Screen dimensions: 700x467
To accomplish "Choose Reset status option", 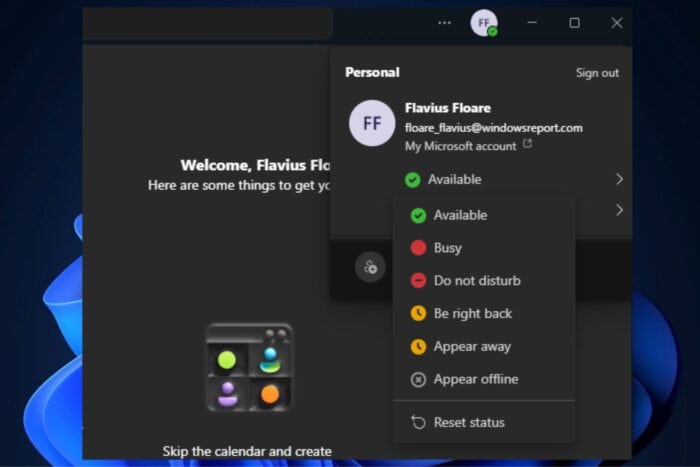I will click(x=483, y=422).
